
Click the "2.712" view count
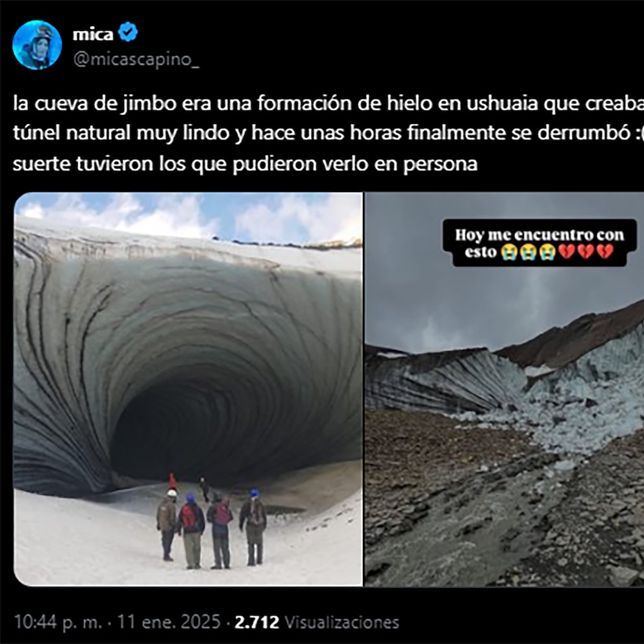[256, 622]
